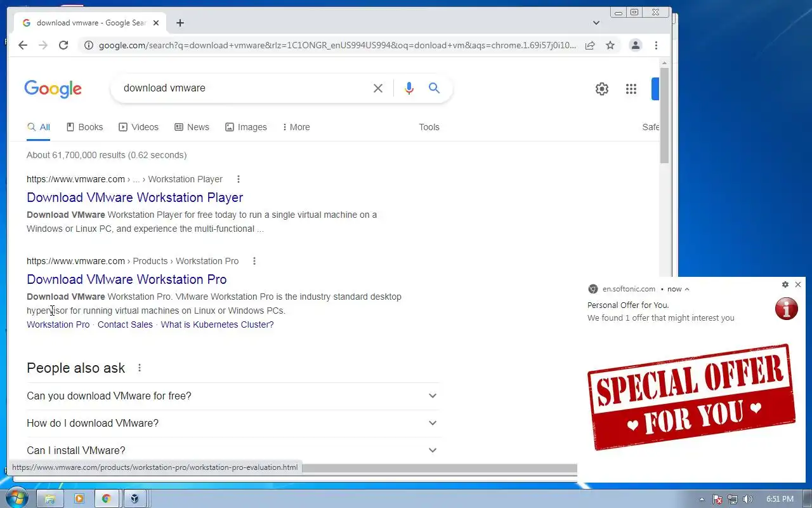Image resolution: width=812 pixels, height=508 pixels.
Task: Open notification settings gear icon
Action: tap(785, 284)
